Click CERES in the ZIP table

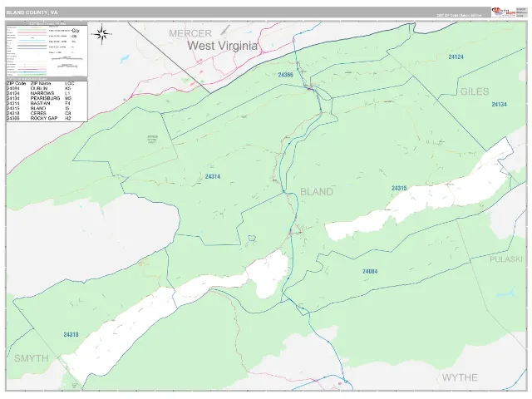click(x=38, y=113)
